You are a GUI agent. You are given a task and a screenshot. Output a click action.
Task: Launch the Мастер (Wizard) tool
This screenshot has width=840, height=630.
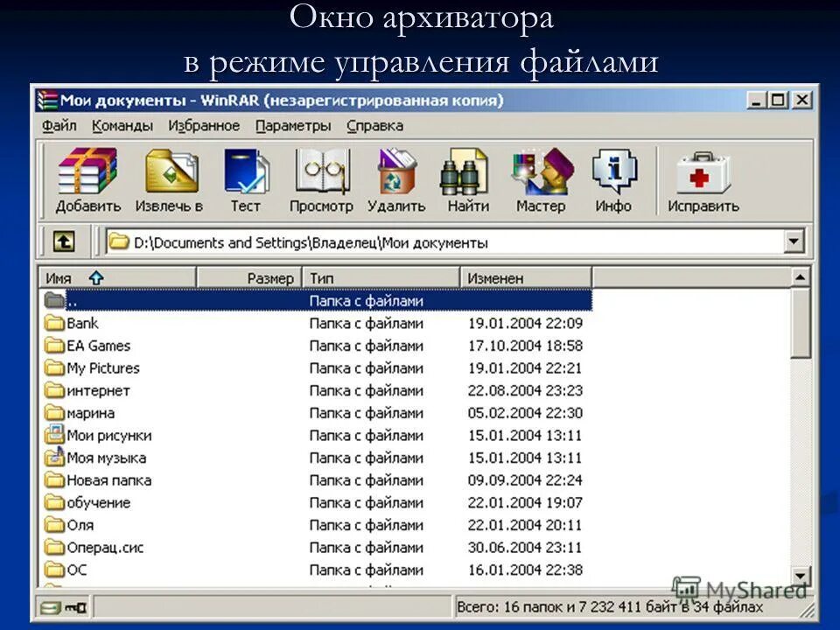point(542,171)
